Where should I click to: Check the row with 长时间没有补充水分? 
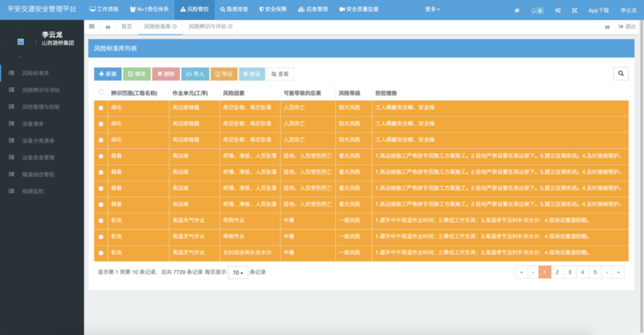(101, 253)
